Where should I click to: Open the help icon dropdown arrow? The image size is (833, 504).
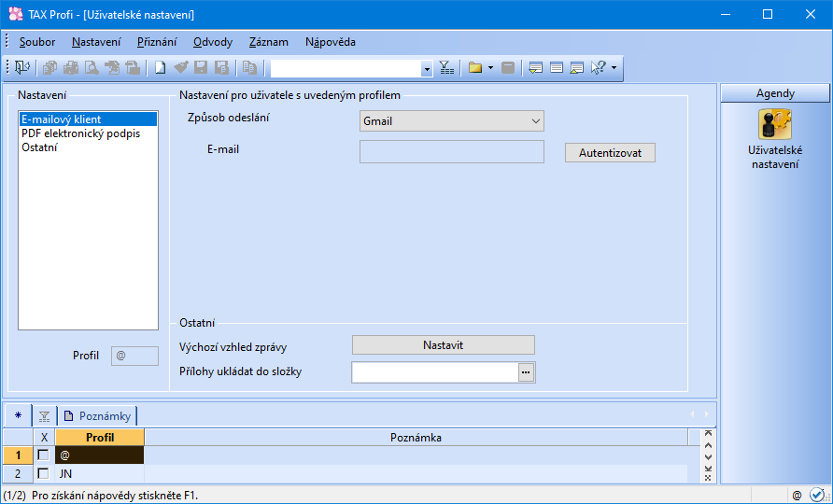614,68
